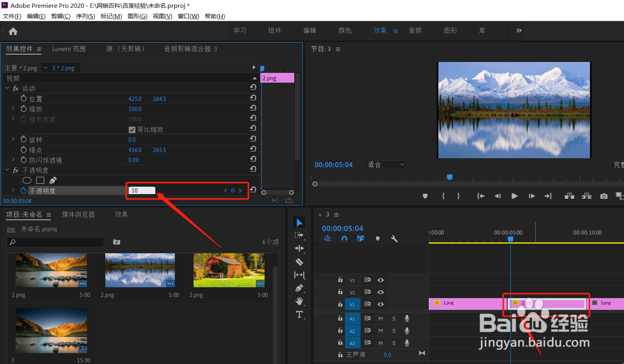Expand the 防闪烁滤镜 property

(x=13, y=159)
